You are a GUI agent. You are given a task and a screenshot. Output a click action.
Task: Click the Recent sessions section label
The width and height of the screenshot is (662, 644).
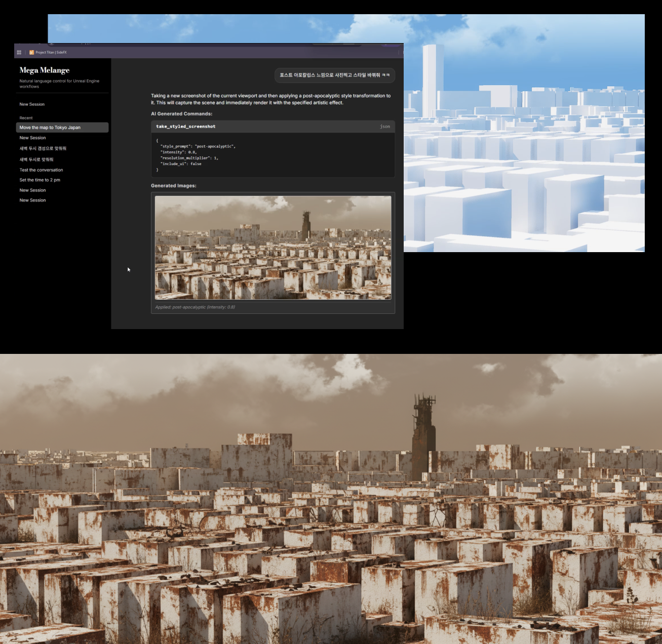pos(26,117)
